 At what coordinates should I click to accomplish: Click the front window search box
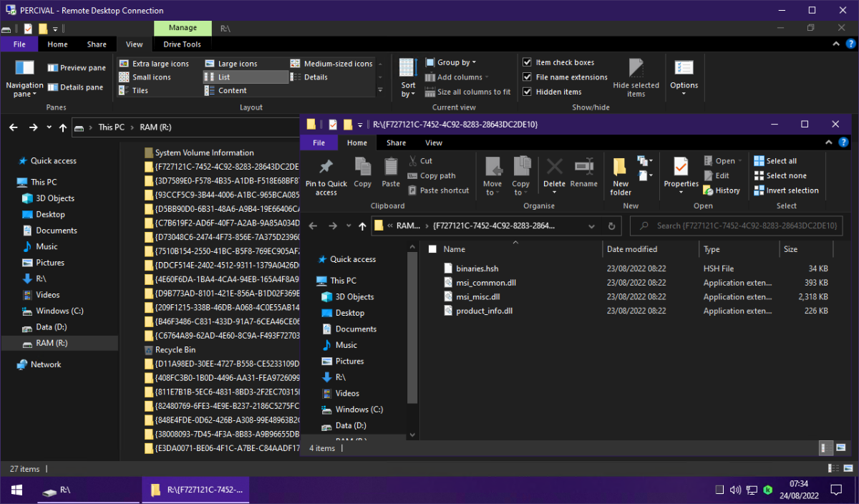[x=737, y=226]
